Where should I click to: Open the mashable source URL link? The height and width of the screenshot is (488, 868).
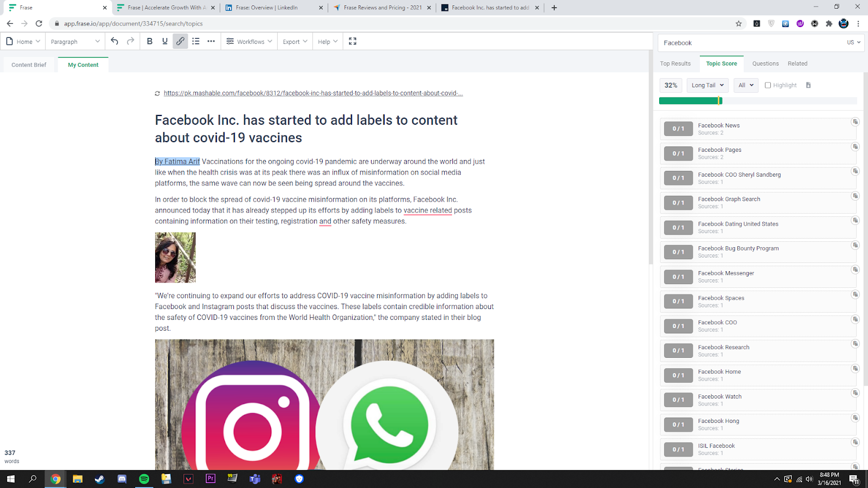click(x=313, y=93)
